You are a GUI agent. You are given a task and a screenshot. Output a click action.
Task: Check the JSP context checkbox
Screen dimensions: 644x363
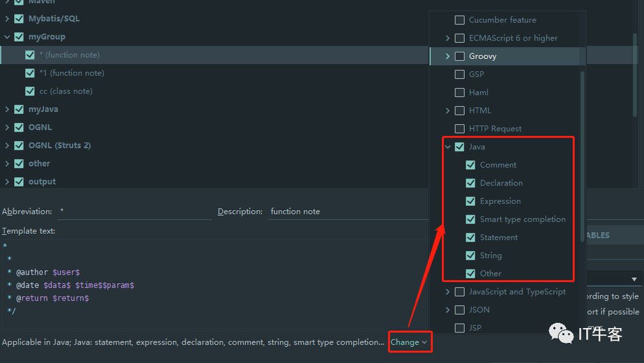coord(459,327)
